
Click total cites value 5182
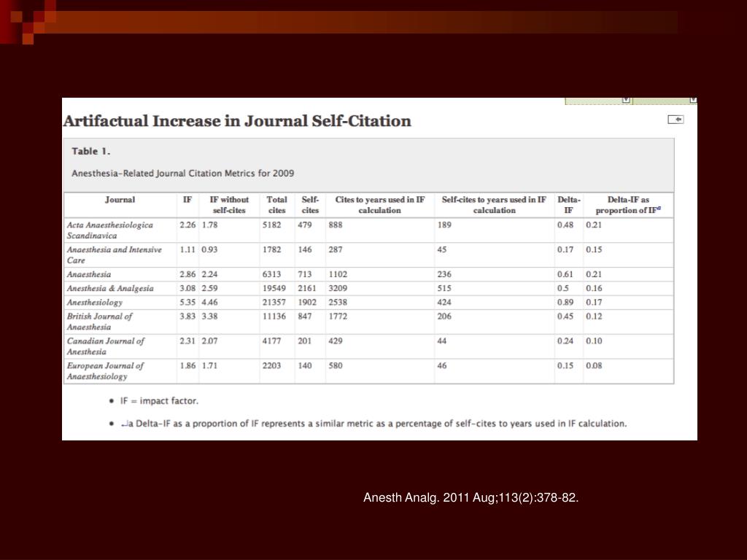[x=271, y=225]
